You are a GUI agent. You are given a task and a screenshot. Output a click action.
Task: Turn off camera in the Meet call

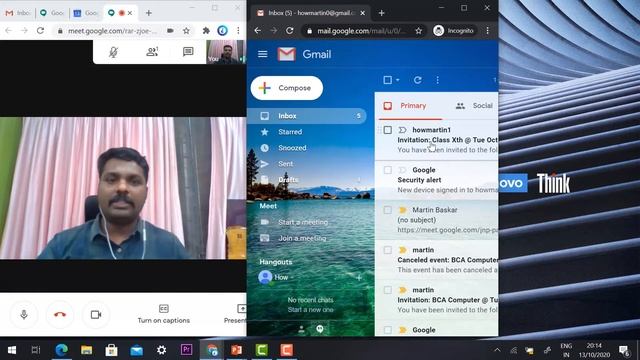click(x=96, y=314)
